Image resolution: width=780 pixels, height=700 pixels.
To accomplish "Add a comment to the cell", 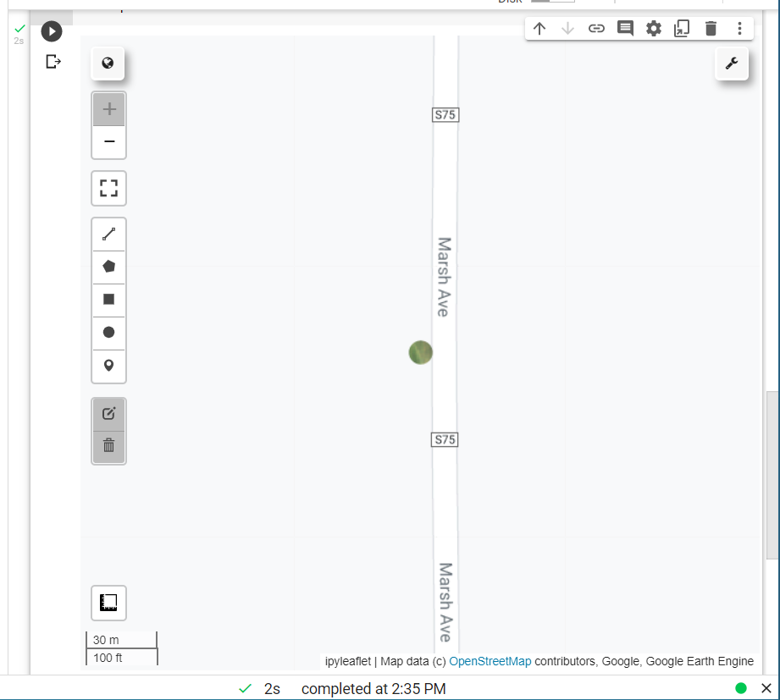I will [625, 28].
